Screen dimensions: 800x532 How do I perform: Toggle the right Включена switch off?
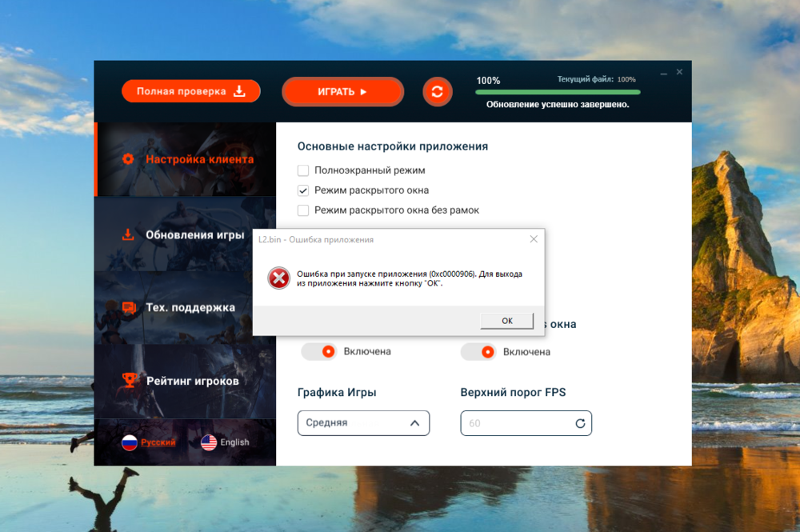tap(479, 352)
